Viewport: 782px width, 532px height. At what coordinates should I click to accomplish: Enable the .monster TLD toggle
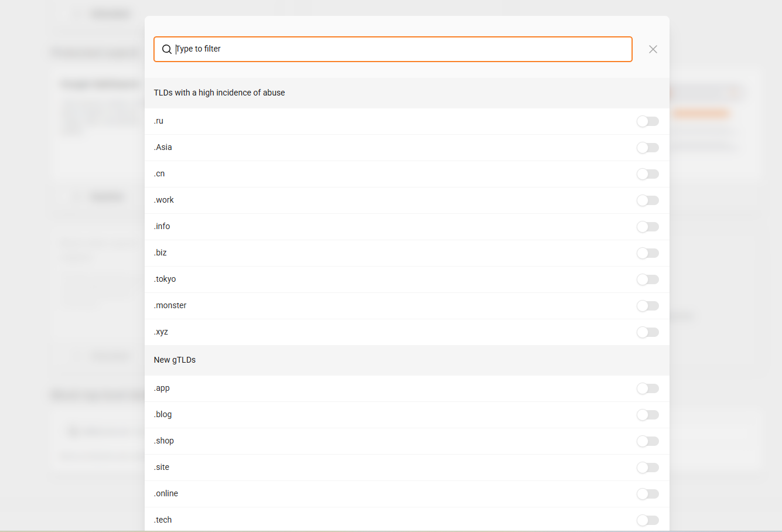click(x=647, y=306)
